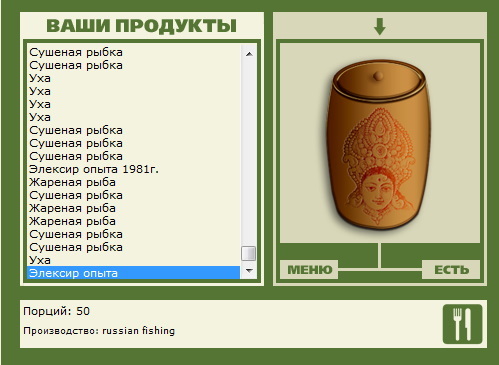Select the highlighted Элексир опыта item
The width and height of the screenshot is (499, 365).
coord(133,273)
